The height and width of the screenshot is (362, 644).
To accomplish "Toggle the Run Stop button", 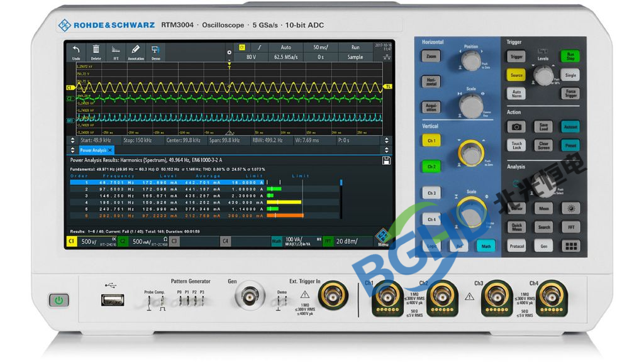I will click(570, 56).
